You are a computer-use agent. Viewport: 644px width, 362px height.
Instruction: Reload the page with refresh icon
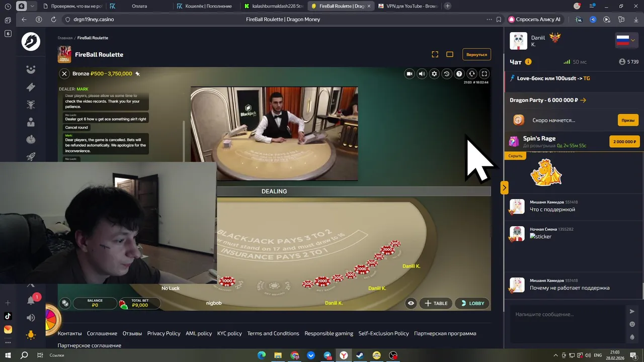click(x=53, y=20)
